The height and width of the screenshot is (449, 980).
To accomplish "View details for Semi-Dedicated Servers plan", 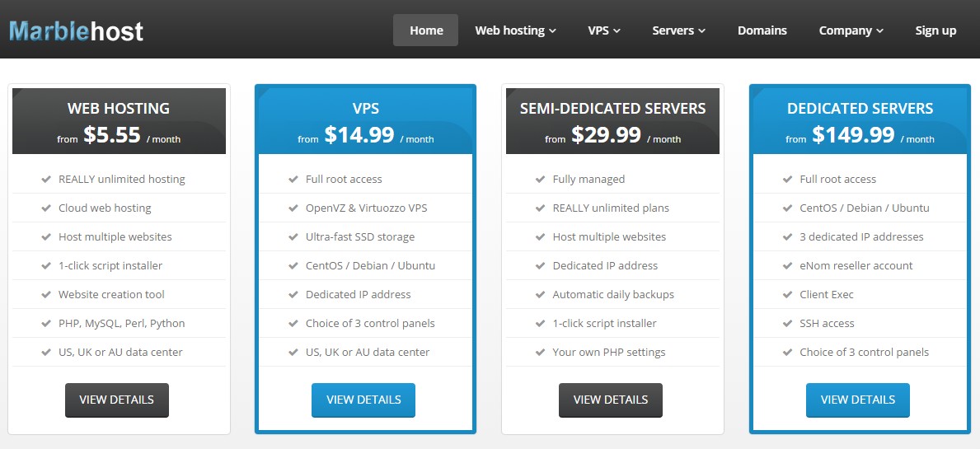I will pos(611,400).
